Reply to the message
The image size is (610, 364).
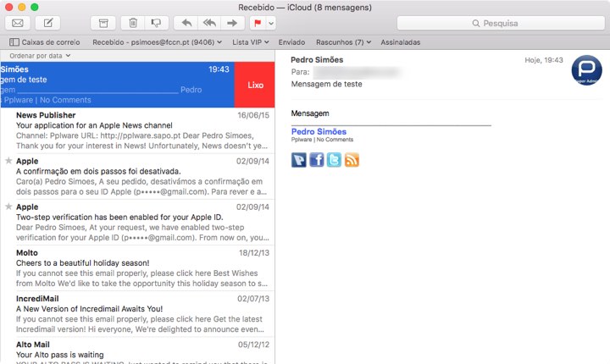[x=186, y=24]
